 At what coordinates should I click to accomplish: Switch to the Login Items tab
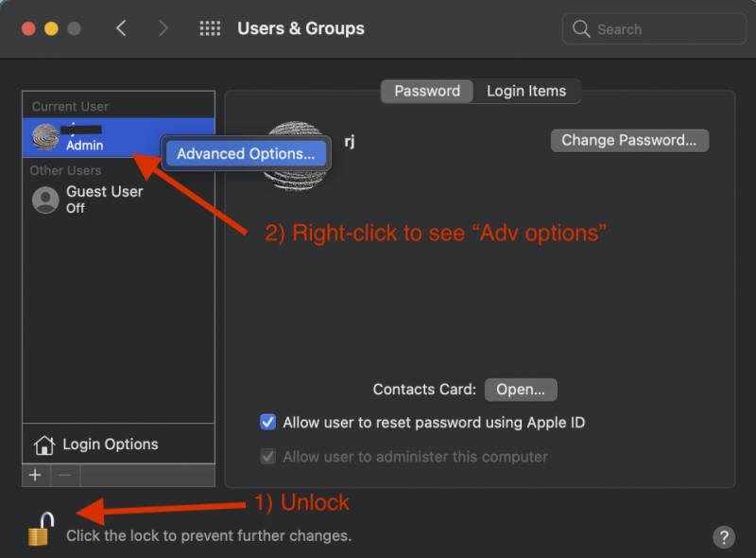[x=526, y=91]
